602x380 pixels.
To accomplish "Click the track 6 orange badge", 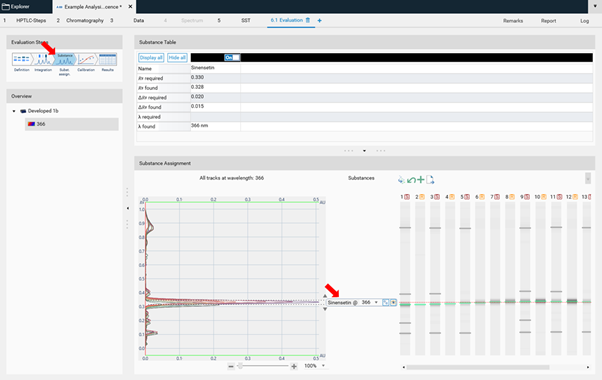I will point(482,197).
